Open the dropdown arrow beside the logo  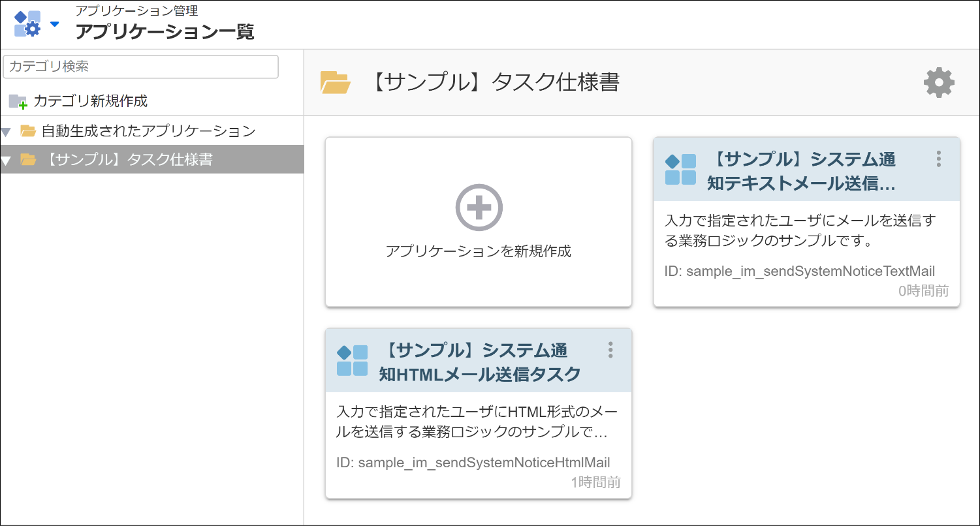pyautogui.click(x=55, y=24)
